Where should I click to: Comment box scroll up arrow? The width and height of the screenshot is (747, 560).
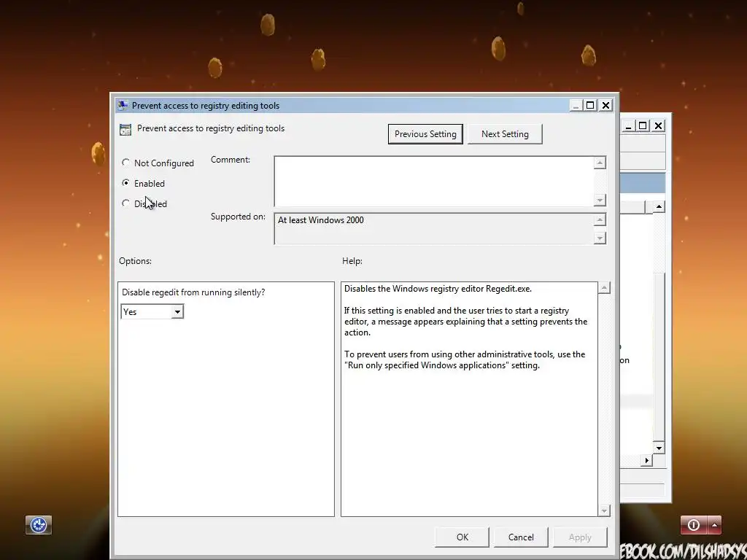(600, 163)
